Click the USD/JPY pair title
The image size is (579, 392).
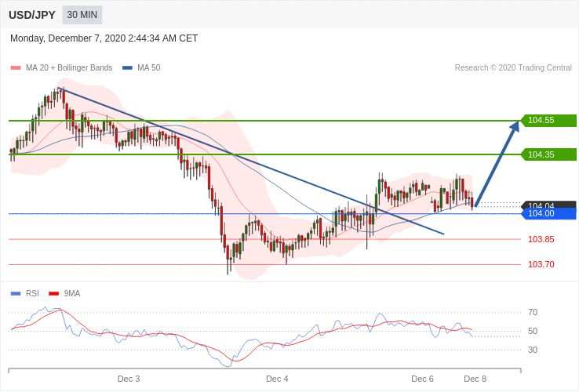pos(31,15)
